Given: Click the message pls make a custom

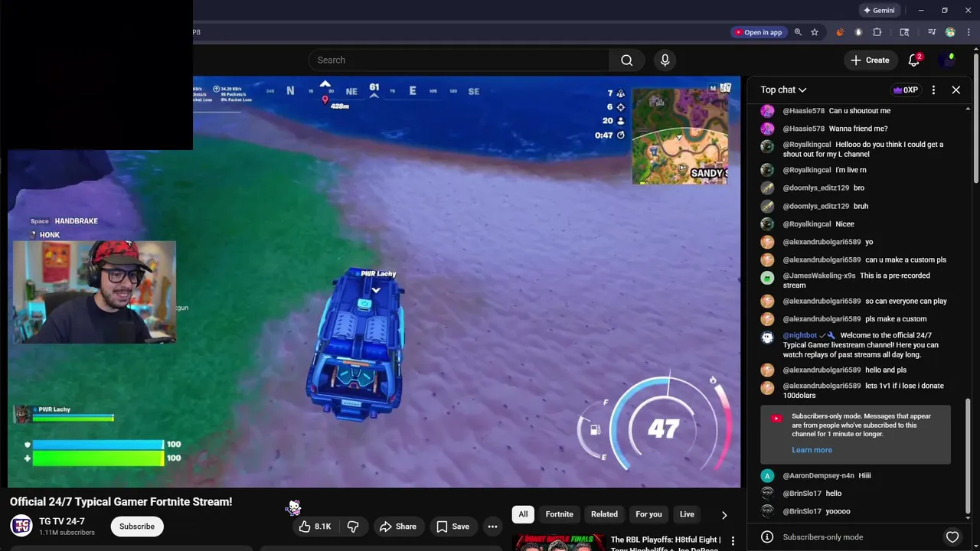Looking at the screenshot, I should (896, 319).
